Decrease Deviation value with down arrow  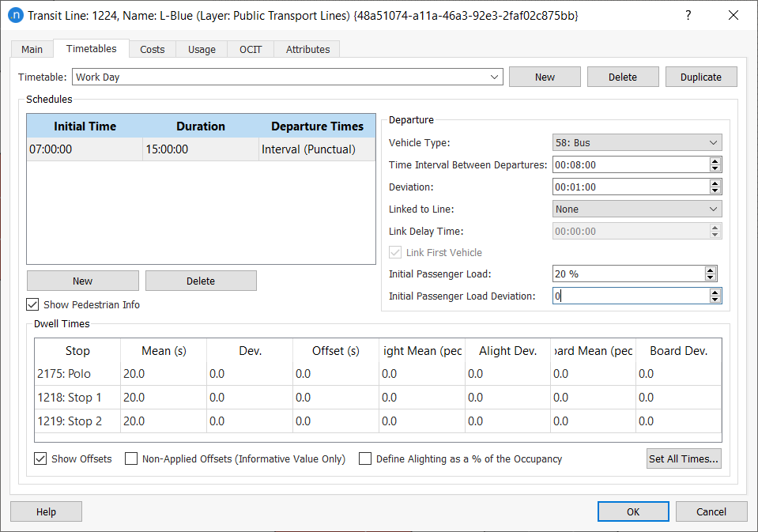[715, 191]
